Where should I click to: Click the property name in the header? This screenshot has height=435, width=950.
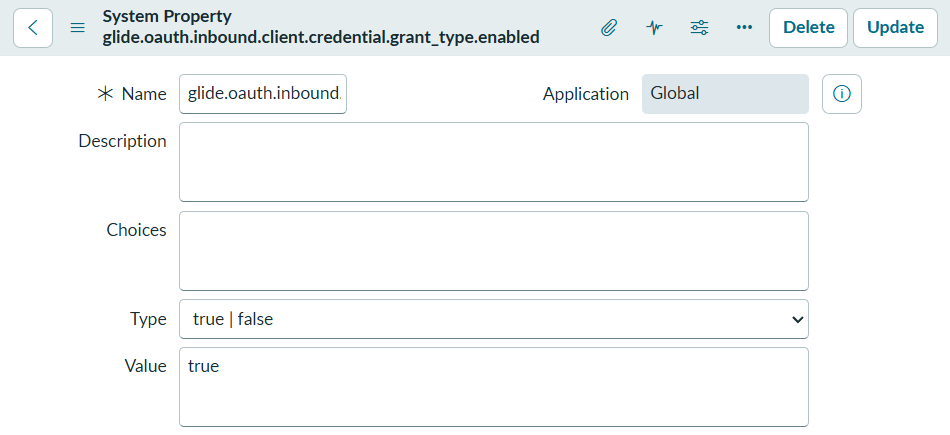tap(321, 38)
